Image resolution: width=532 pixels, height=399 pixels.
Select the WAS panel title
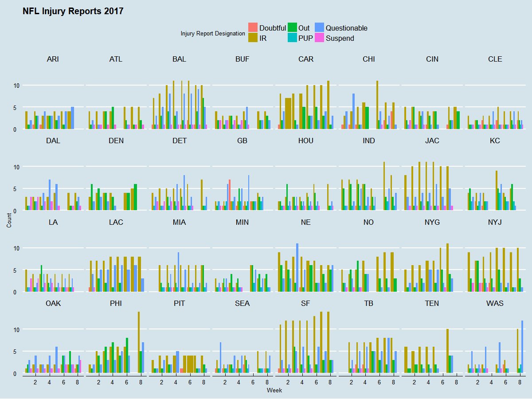(x=496, y=304)
